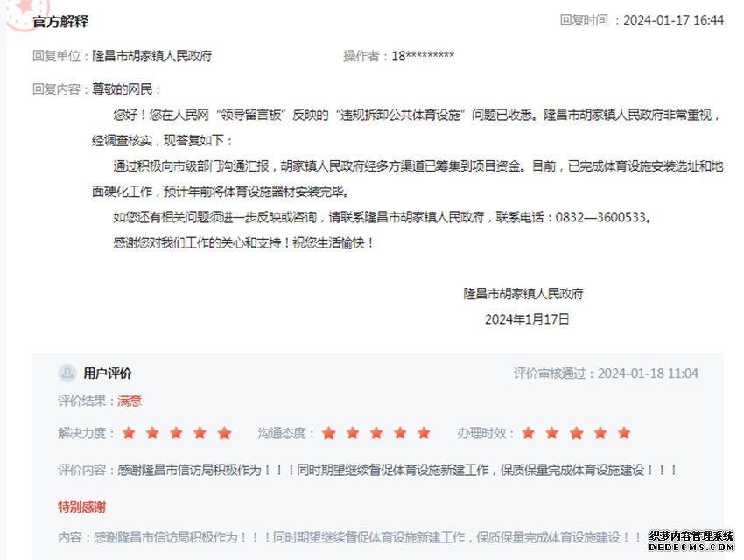Click the first star of 办理时效
This screenshot has width=744, height=560.
click(x=528, y=433)
